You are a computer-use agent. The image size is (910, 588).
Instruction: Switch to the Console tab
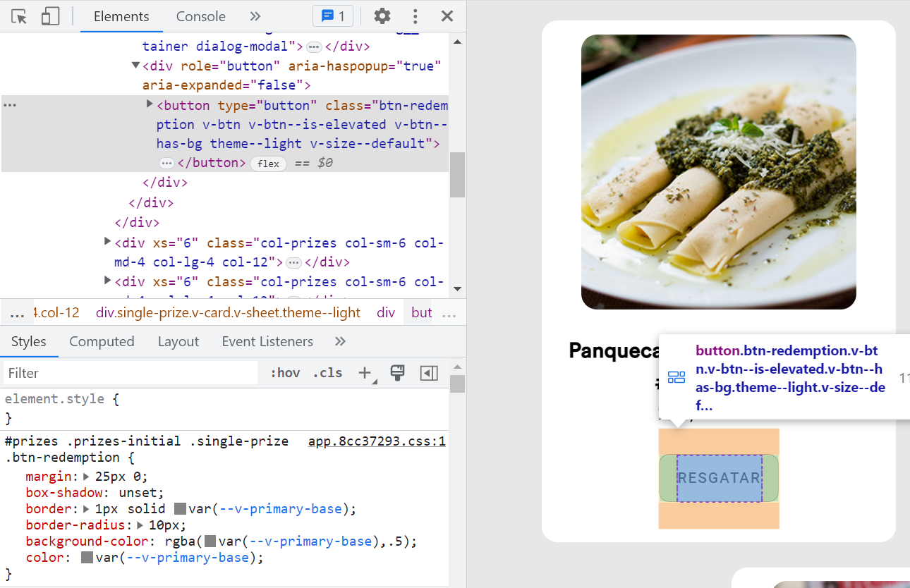point(200,16)
